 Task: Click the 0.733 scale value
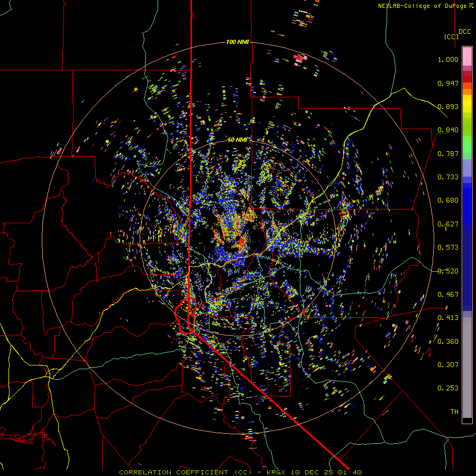tap(448, 177)
